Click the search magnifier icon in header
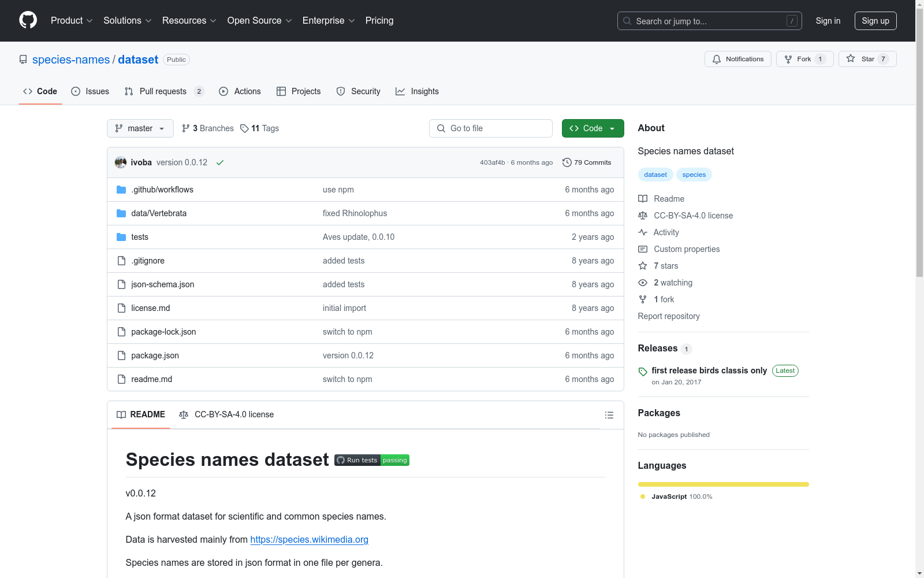Screen dimensions: 924x578 point(627,21)
